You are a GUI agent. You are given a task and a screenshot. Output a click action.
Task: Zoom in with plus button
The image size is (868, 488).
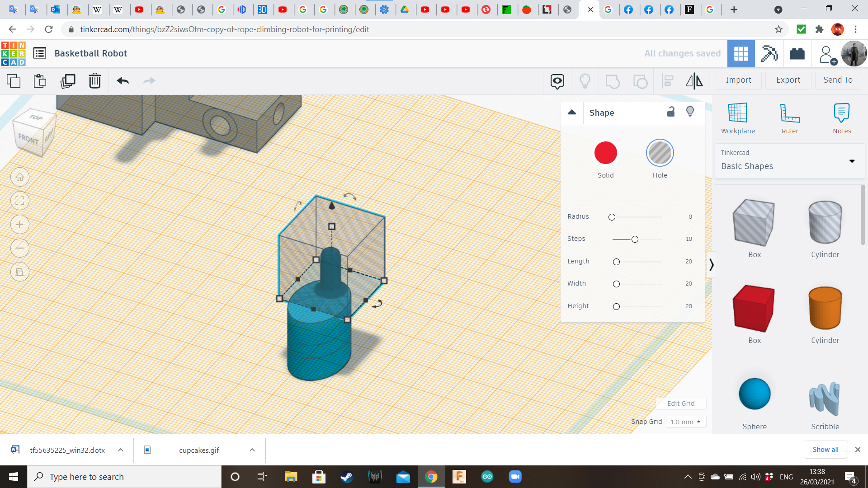coord(20,225)
